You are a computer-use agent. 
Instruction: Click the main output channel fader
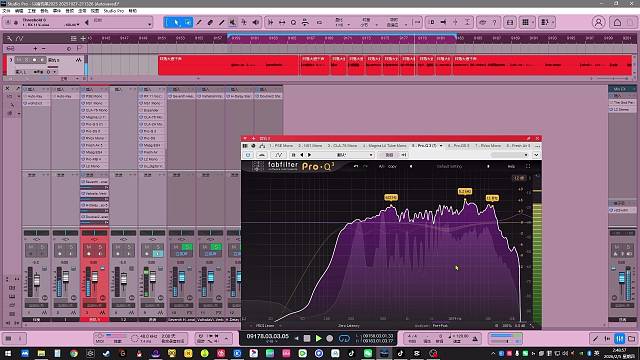622,278
